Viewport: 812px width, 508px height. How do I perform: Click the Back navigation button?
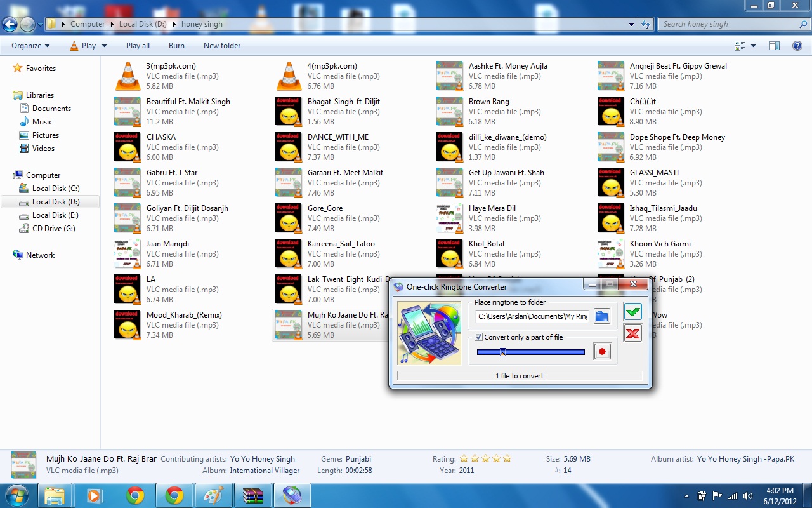[10, 25]
